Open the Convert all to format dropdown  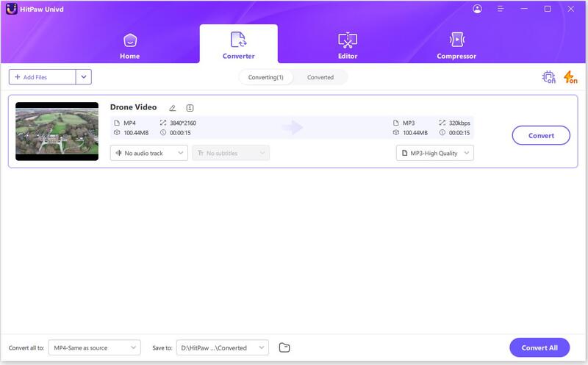tap(95, 348)
